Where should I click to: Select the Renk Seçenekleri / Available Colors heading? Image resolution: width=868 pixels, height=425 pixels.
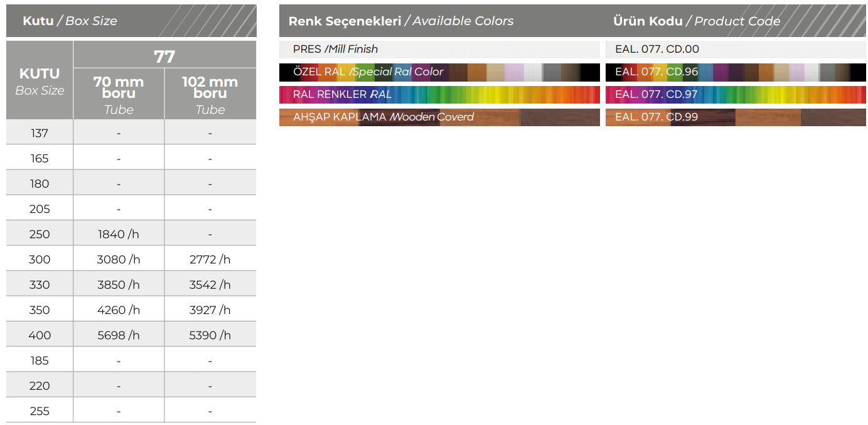pyautogui.click(x=400, y=21)
